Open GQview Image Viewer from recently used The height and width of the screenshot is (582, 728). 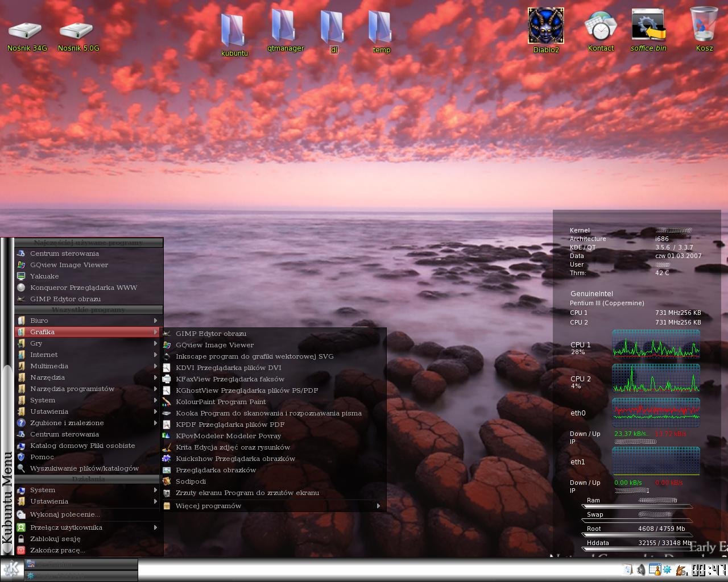coord(88,265)
